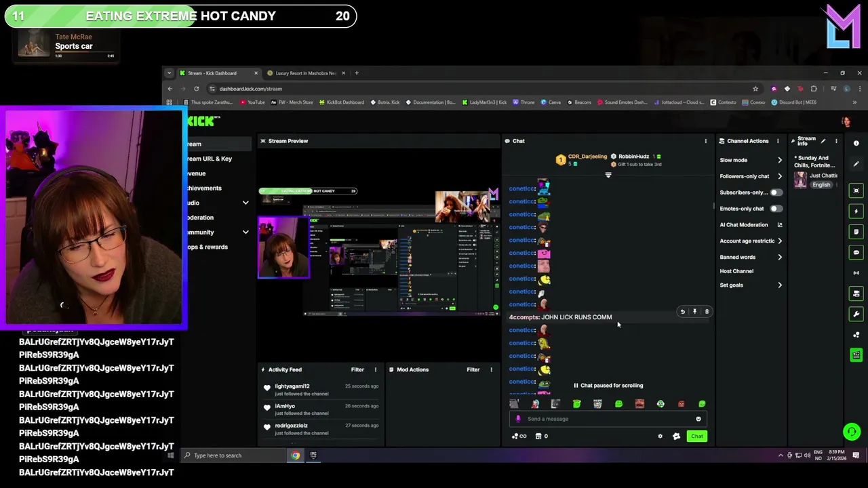
Task: Open Activity Feed three-dot menu
Action: click(x=375, y=370)
